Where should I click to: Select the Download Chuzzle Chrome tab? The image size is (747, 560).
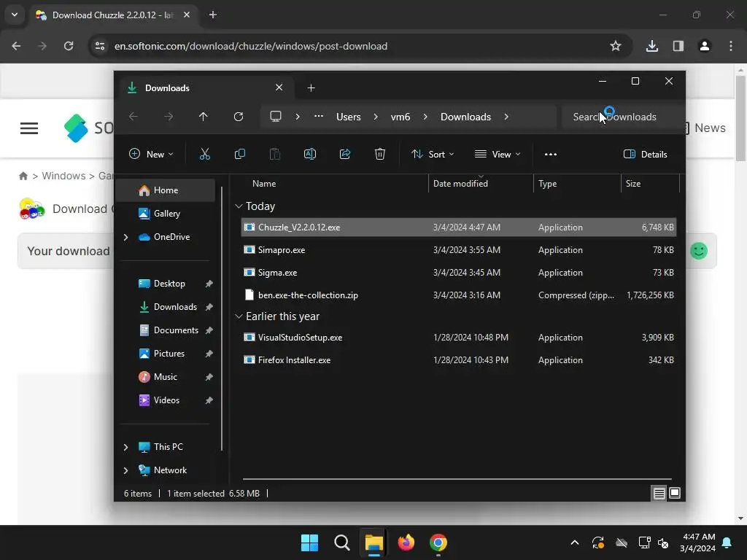click(113, 15)
